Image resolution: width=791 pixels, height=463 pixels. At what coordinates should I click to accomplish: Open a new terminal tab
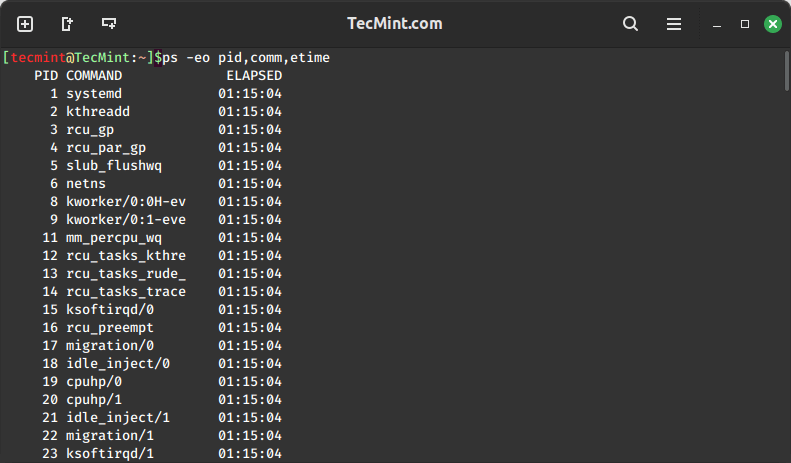(x=25, y=24)
